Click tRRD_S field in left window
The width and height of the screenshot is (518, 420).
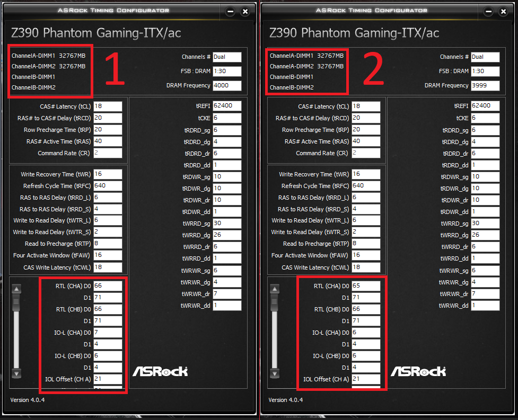click(108, 209)
